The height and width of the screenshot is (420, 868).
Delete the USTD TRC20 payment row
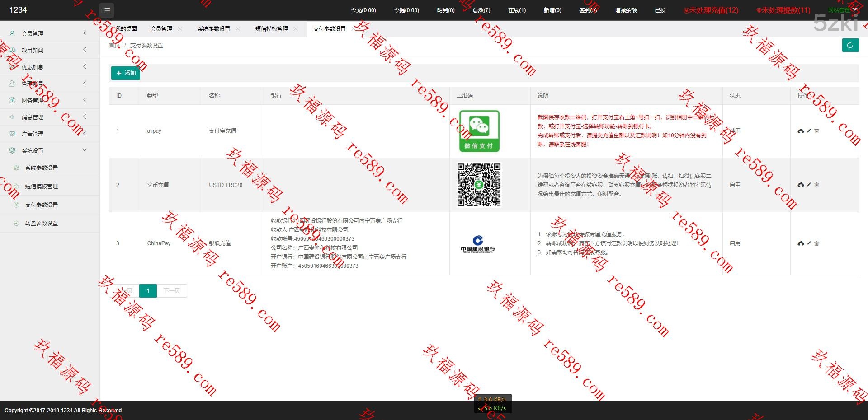tap(816, 185)
